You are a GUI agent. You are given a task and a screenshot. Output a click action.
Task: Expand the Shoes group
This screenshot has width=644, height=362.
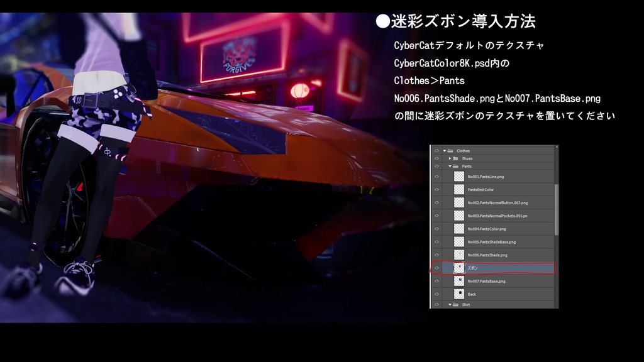pos(449,158)
